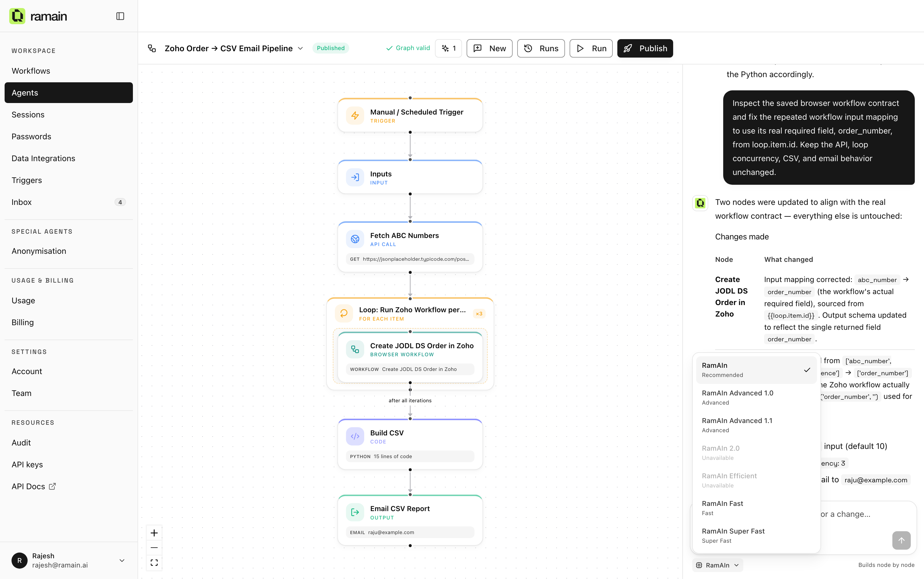Open the Usage page
Image resolution: width=924 pixels, height=579 pixels.
(68, 301)
